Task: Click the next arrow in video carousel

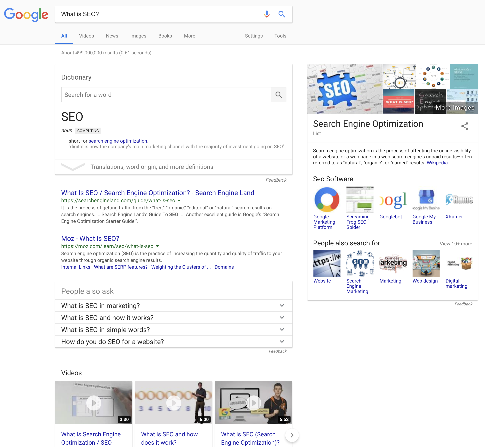Action: 292,435
